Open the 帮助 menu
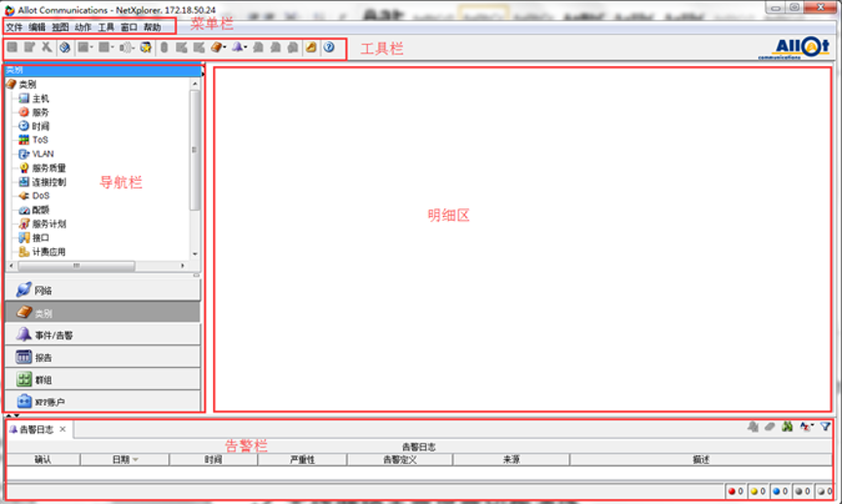842x504 pixels. (152, 27)
